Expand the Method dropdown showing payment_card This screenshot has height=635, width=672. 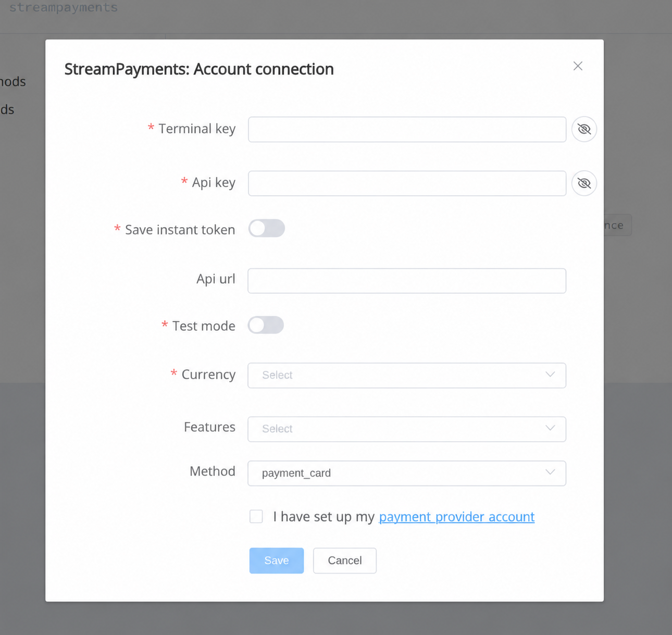tap(407, 473)
